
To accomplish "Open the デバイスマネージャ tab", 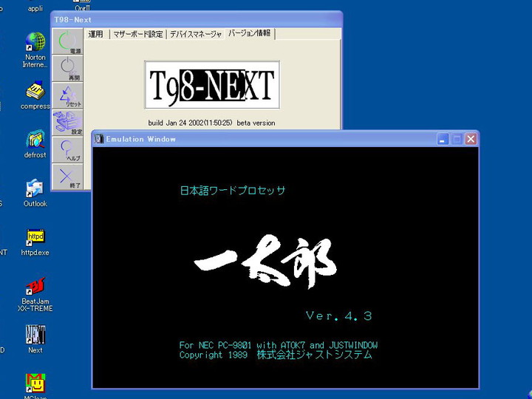I will [195, 34].
